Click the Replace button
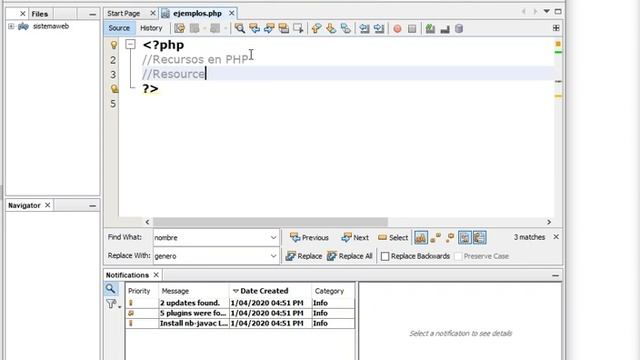Screen dimensions: 640x360 coord(304,256)
